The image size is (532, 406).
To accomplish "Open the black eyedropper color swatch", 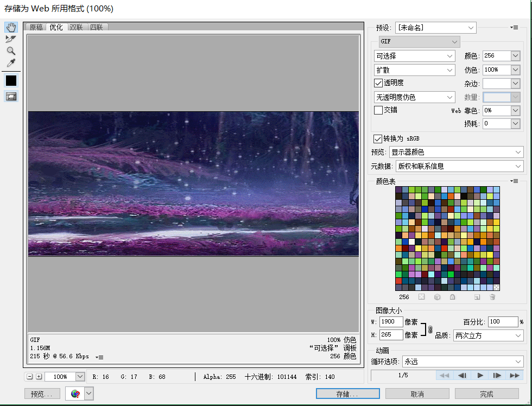I will point(11,81).
